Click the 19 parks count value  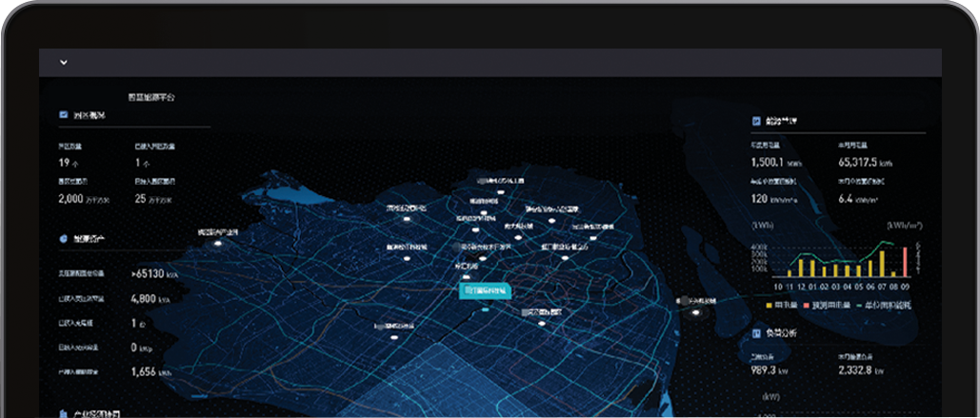(64, 163)
